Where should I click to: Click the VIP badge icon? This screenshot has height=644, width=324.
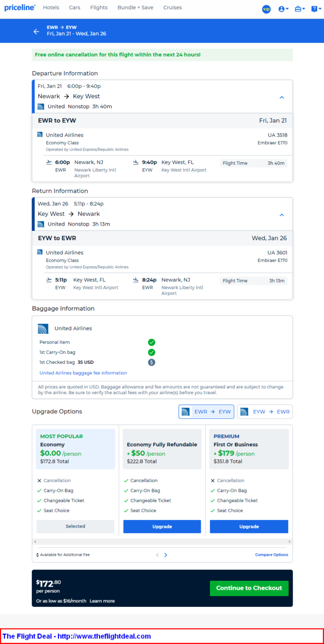pyautogui.click(x=266, y=9)
